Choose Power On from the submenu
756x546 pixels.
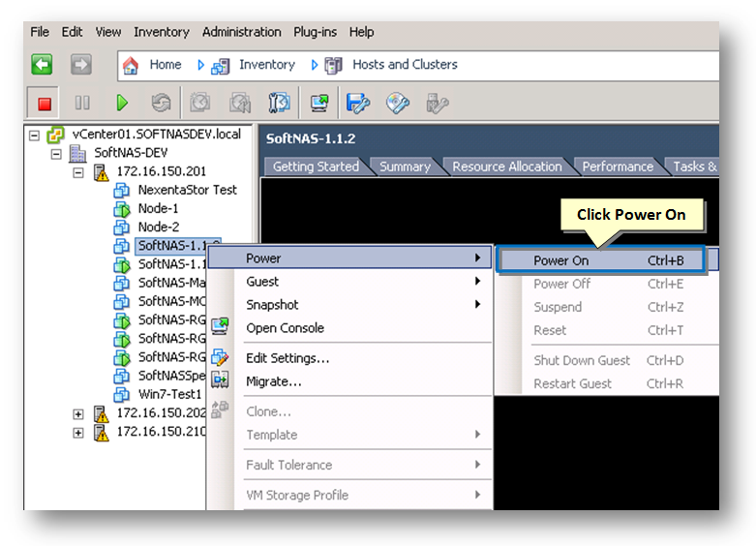pos(602,260)
